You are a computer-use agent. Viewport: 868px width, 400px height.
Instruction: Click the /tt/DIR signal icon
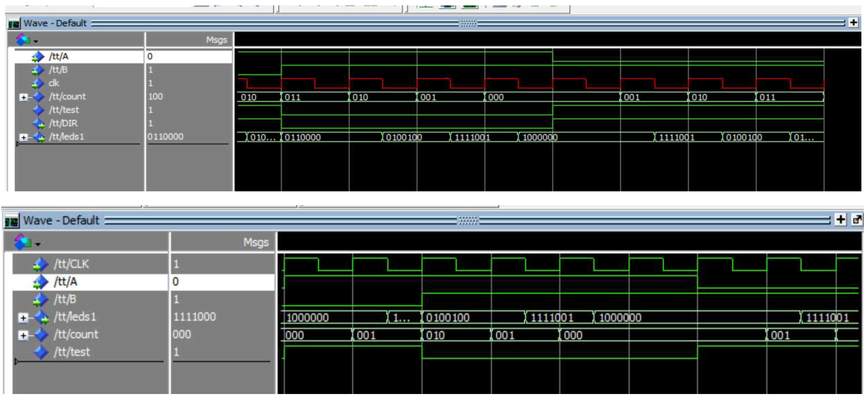tap(39, 124)
